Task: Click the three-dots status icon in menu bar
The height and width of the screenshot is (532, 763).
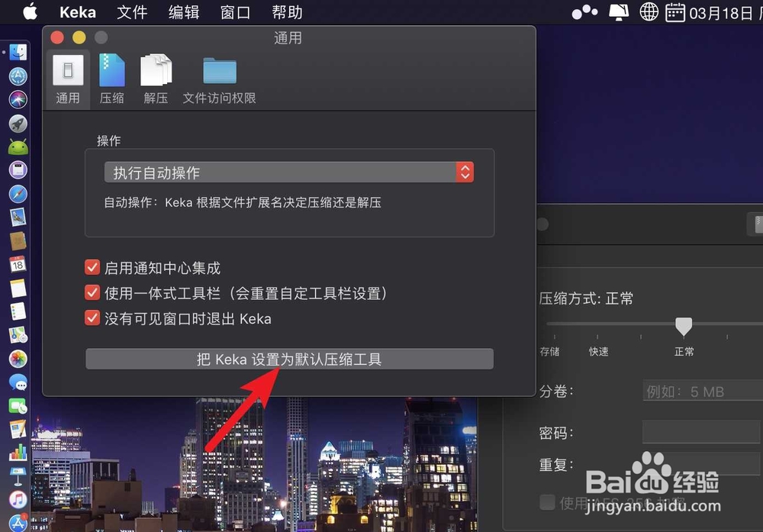Action: point(584,11)
